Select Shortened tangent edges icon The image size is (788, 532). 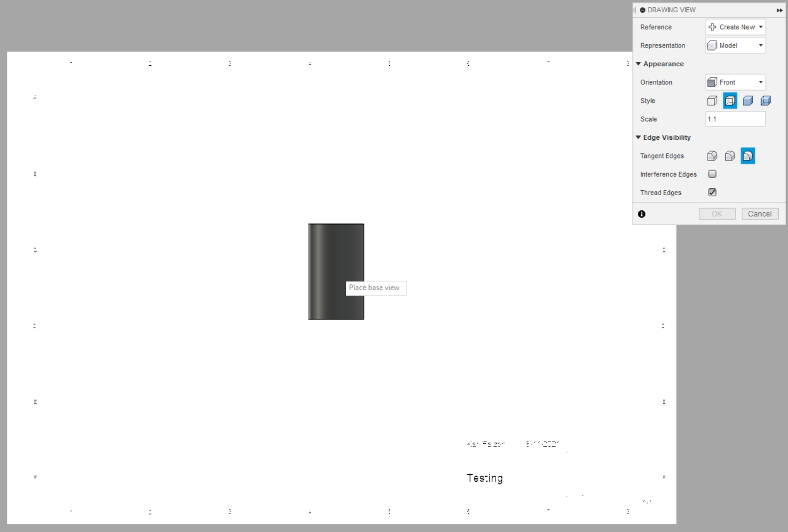point(730,155)
